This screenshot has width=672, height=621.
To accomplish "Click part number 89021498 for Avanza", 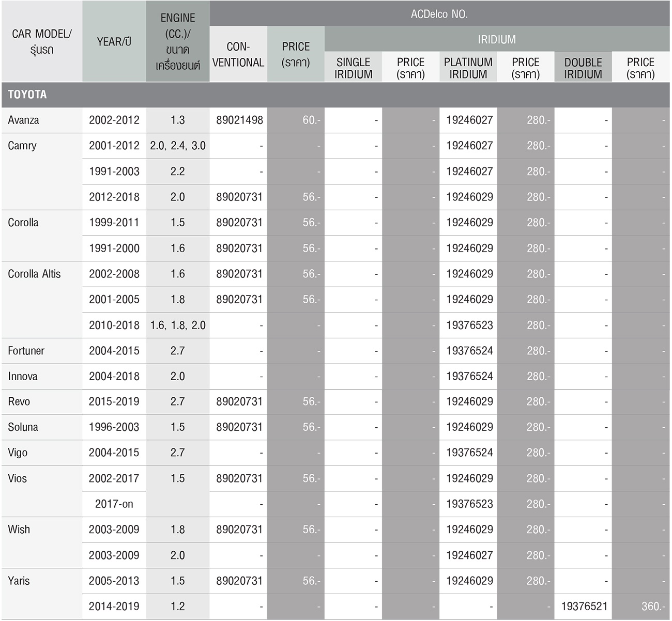I will [239, 120].
